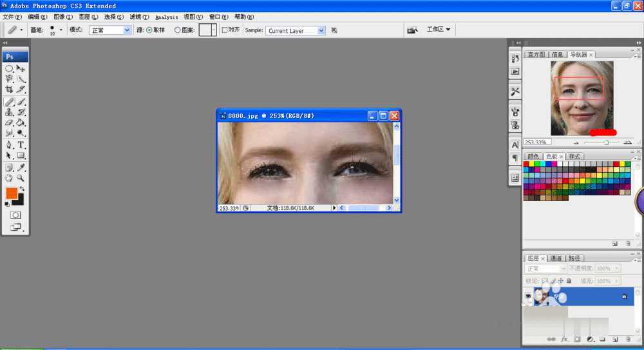
Task: Reset default foreground and background colors
Action: tap(7, 204)
